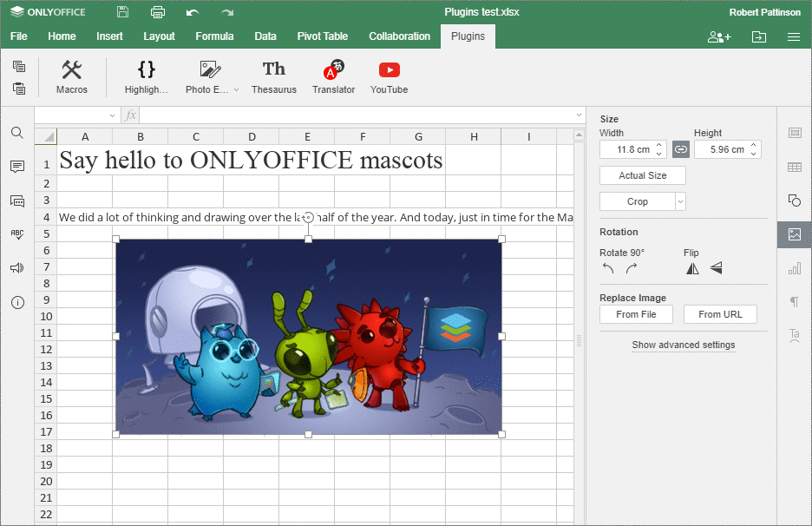Image resolution: width=812 pixels, height=526 pixels.
Task: Rotate image 90° counterclockwise
Action: [608, 269]
